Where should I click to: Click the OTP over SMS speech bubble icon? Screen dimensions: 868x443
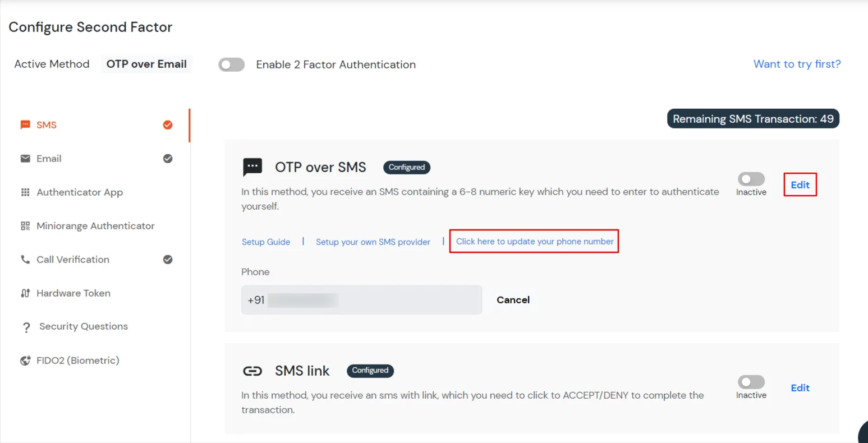[x=252, y=167]
